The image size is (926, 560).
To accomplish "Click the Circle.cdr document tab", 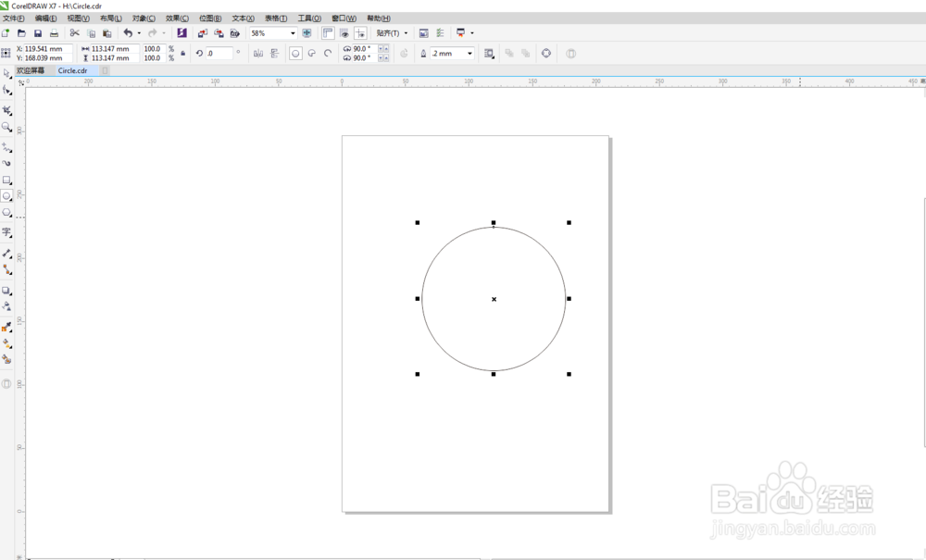I will click(72, 70).
